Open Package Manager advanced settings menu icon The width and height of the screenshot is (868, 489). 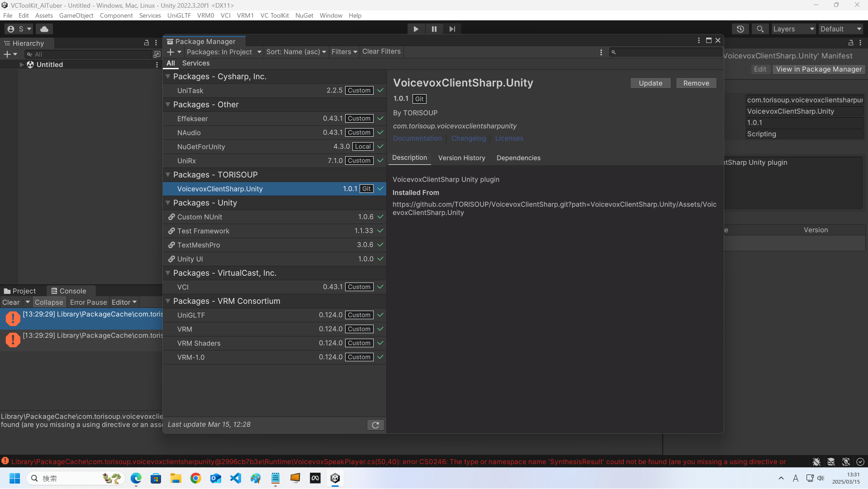click(601, 53)
